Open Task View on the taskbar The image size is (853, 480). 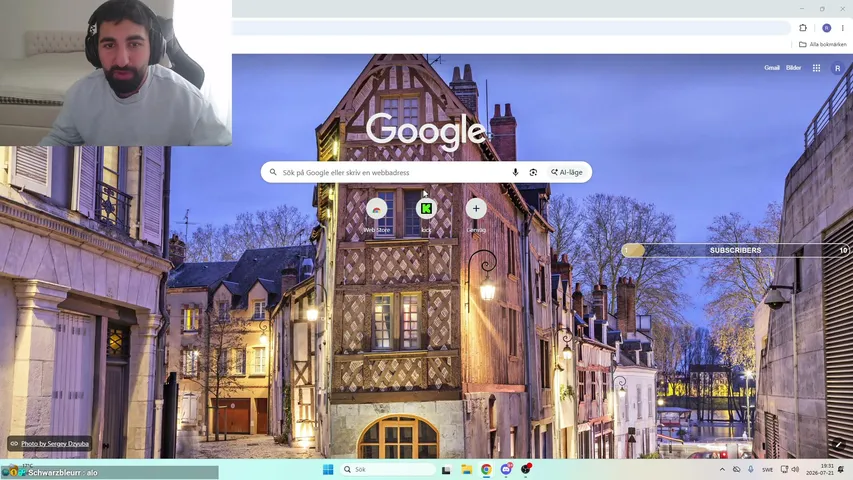[446, 469]
